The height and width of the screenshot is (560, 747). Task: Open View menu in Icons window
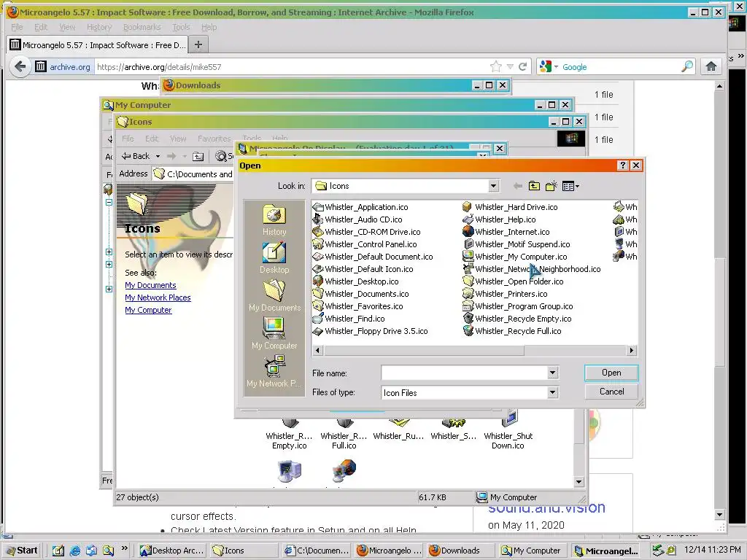pos(178,139)
